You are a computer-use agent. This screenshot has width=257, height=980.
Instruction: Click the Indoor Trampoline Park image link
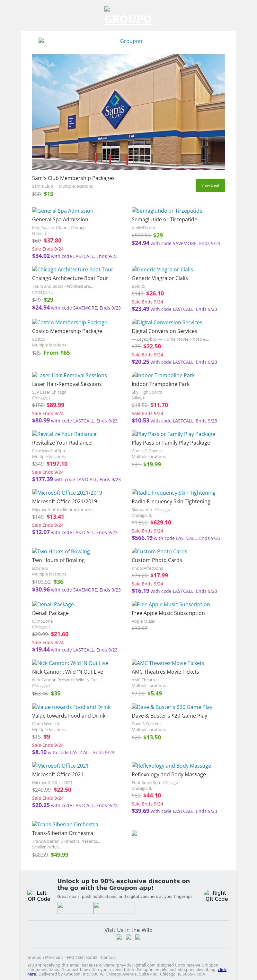point(163,375)
